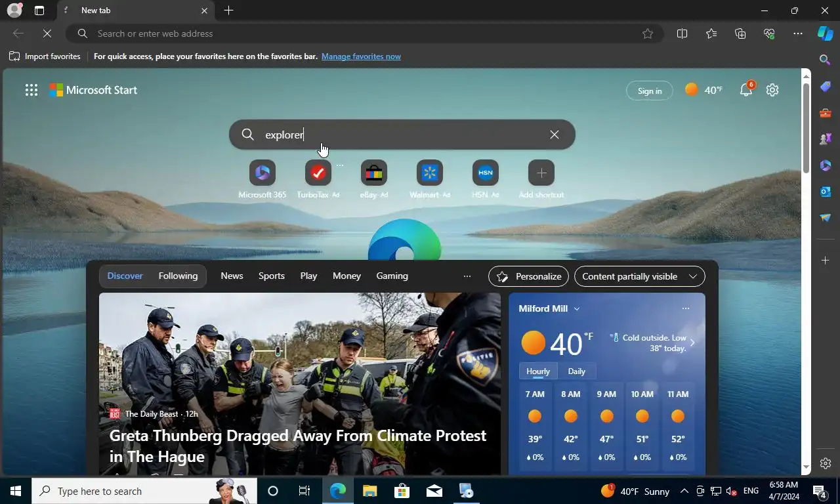
Task: Select the Discover feed tab
Action: point(125,276)
